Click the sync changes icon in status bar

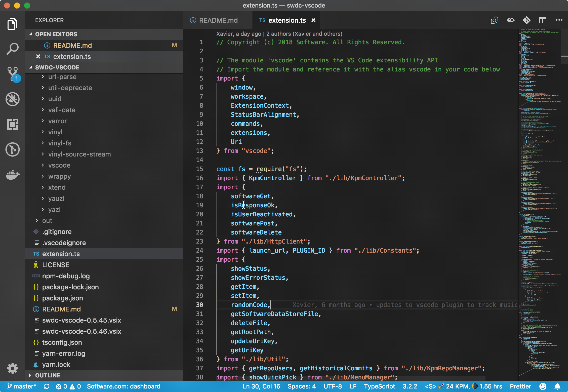47,386
